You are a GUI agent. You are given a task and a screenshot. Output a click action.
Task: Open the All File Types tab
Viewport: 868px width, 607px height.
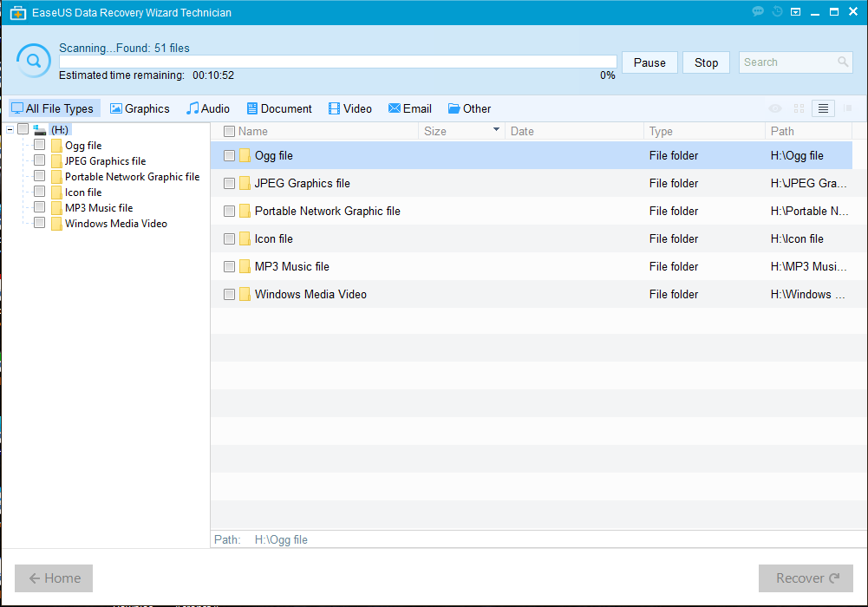pyautogui.click(x=54, y=108)
